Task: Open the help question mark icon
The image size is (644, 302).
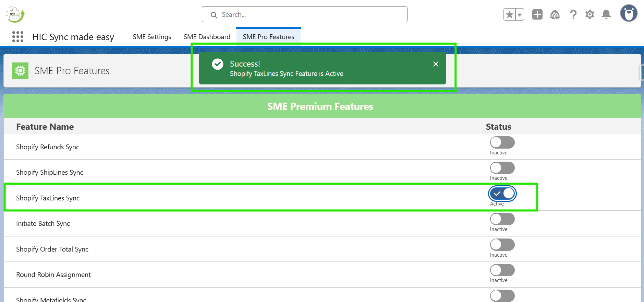Action: tap(573, 14)
